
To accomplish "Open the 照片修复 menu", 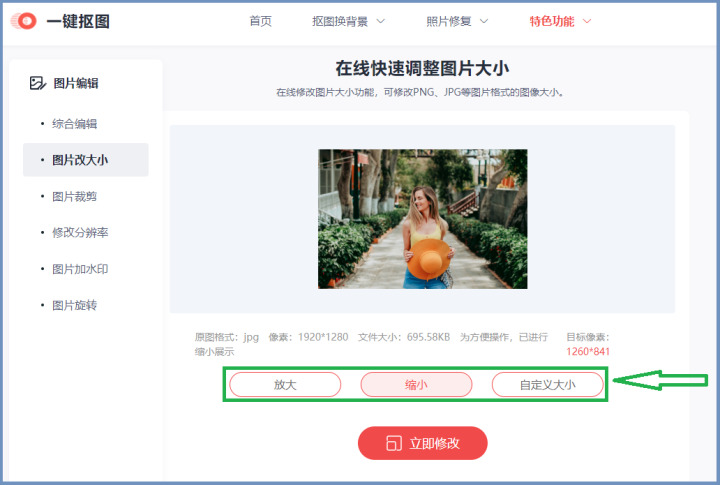I will click(x=449, y=21).
